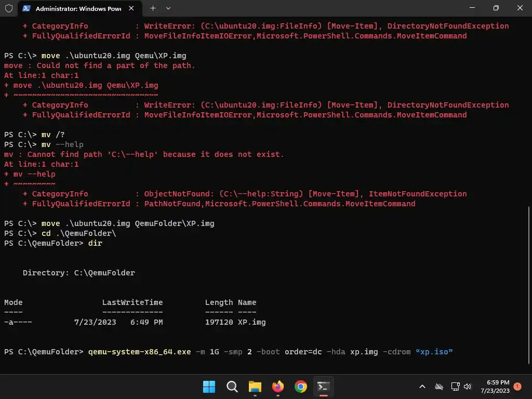The height and width of the screenshot is (399, 532).
Task: Open taskbar Search
Action: 232,387
